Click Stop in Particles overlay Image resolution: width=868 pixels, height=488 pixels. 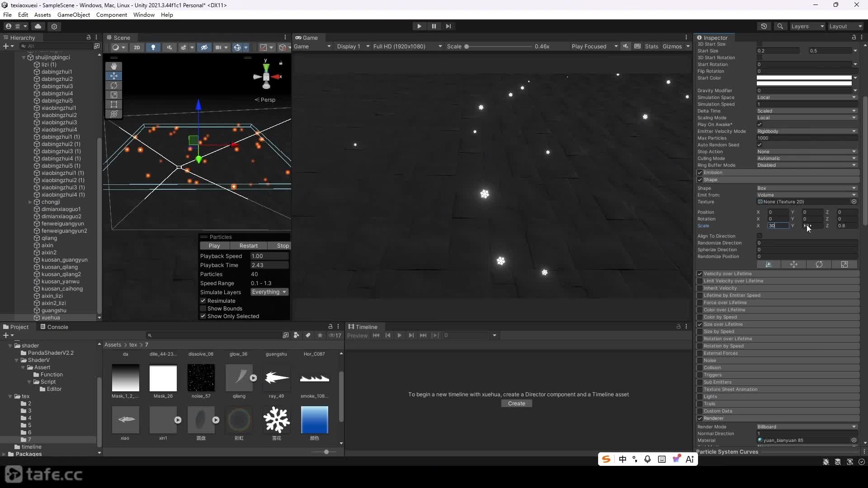click(283, 246)
